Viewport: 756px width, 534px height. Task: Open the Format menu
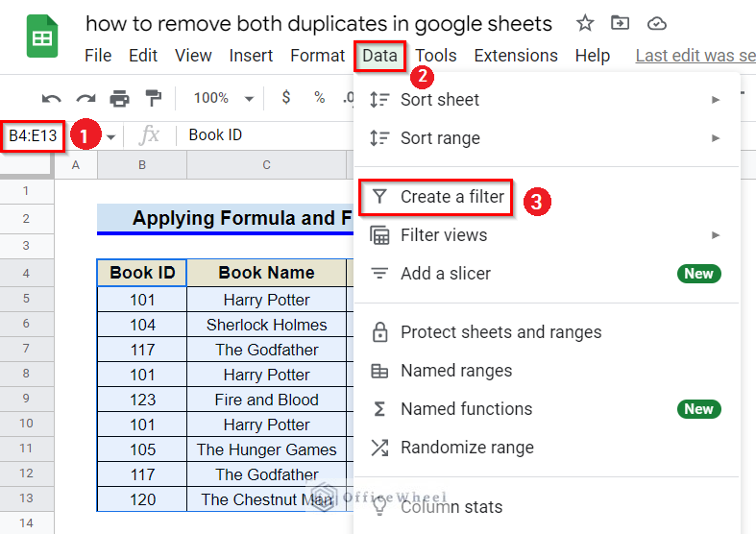(317, 56)
